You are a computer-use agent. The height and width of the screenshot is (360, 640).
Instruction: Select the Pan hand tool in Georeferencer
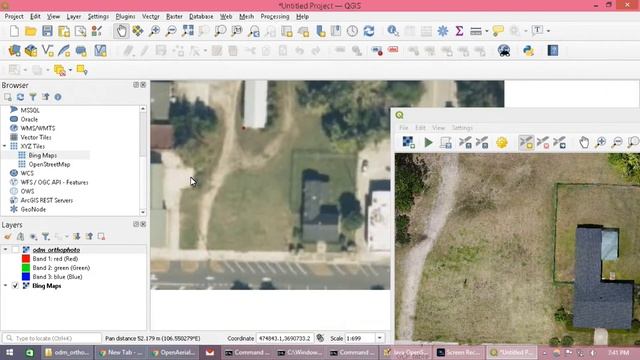click(x=584, y=142)
